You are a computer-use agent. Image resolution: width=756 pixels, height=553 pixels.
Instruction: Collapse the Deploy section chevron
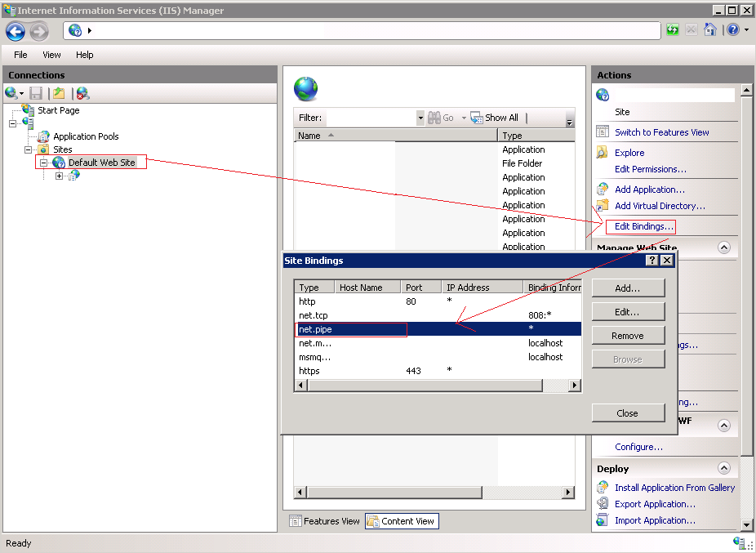tap(723, 469)
